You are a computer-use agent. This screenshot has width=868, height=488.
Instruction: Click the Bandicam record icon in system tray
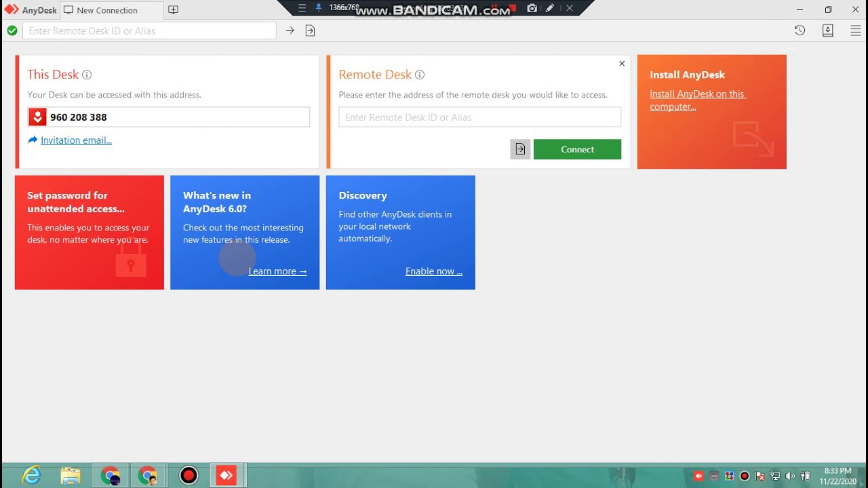pyautogui.click(x=745, y=476)
